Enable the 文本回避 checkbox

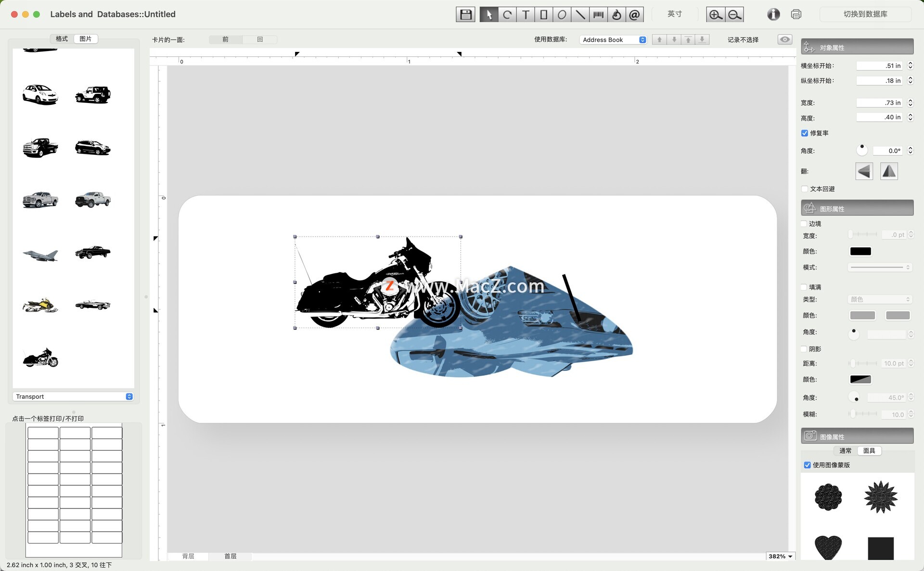(805, 189)
